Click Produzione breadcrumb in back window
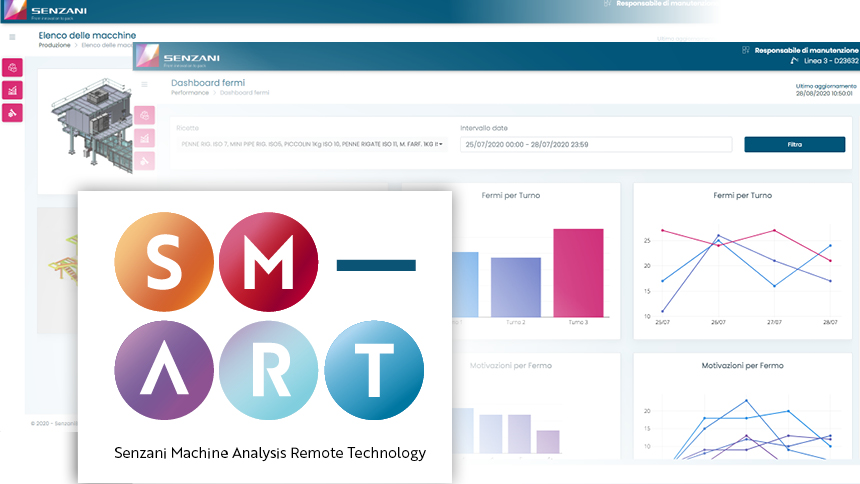Image resolution: width=860 pixels, height=484 pixels. [54, 45]
